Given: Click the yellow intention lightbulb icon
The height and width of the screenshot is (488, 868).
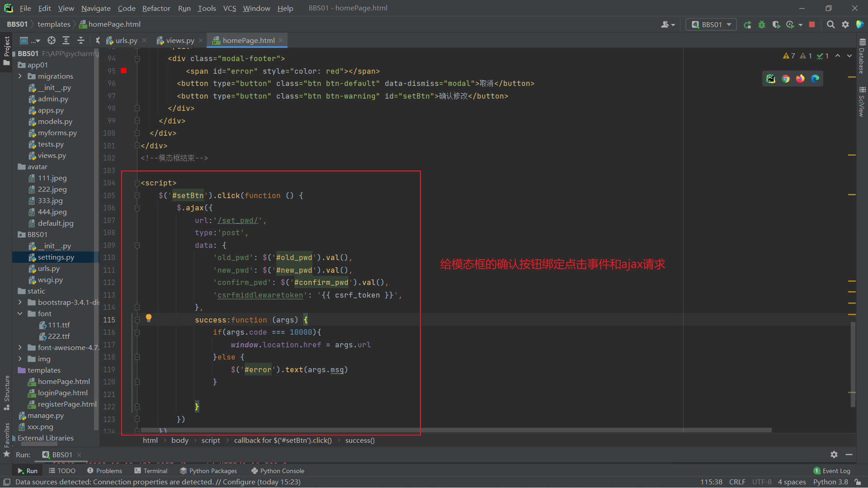Looking at the screenshot, I should coord(149,318).
